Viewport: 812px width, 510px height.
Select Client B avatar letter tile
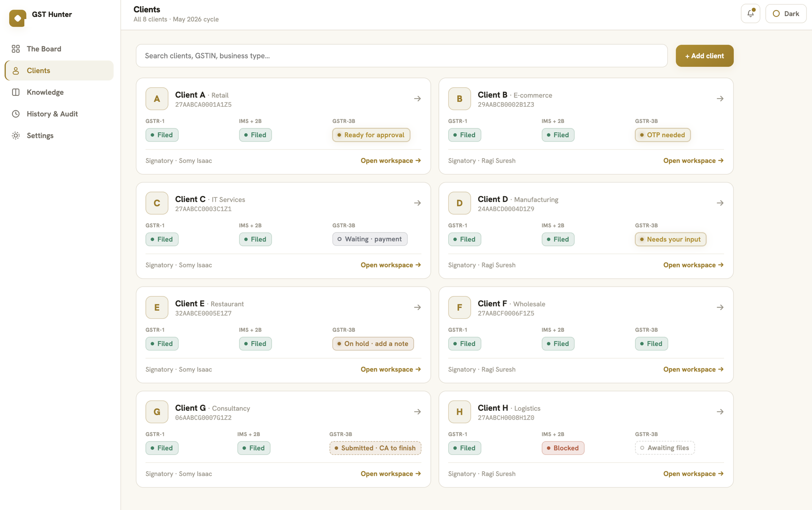coord(460,99)
